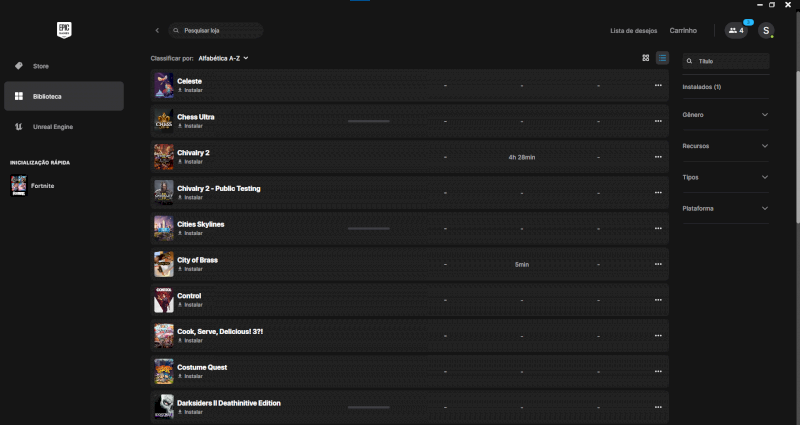Open more options for Chivalry 2 row
Viewport: 800px width, 425px height.
point(658,157)
